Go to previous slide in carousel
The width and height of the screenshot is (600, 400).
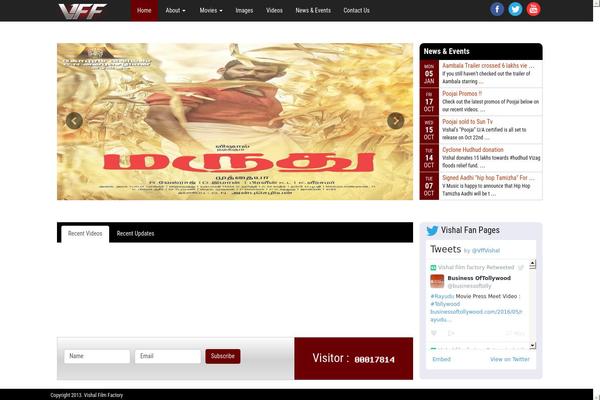pos(74,121)
